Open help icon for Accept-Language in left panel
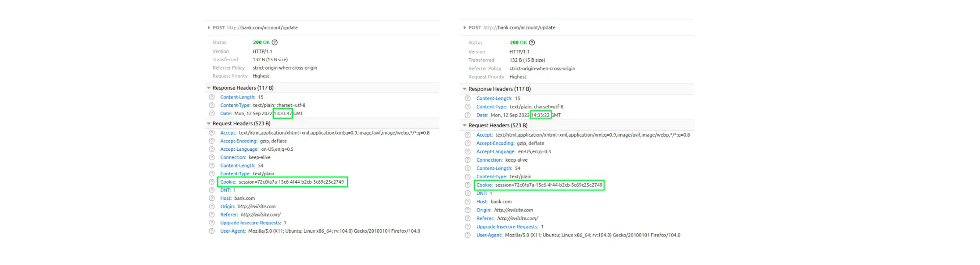 tap(212, 149)
